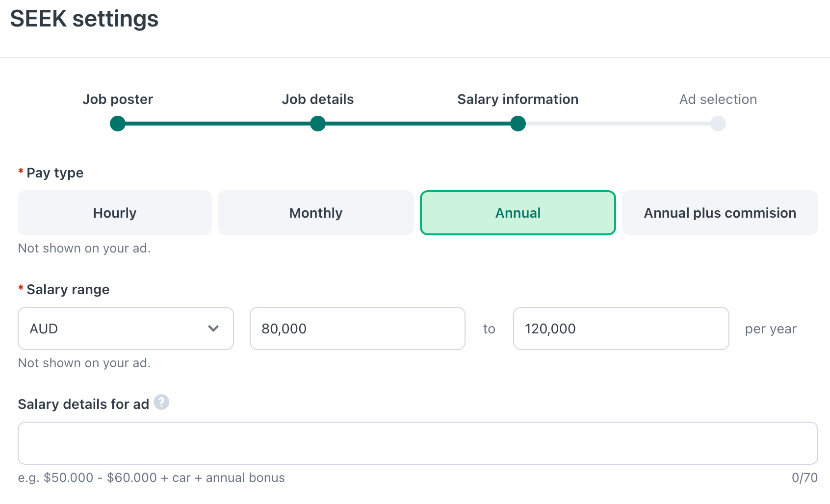
Task: Click the Job poster step circle
Action: pyautogui.click(x=118, y=124)
